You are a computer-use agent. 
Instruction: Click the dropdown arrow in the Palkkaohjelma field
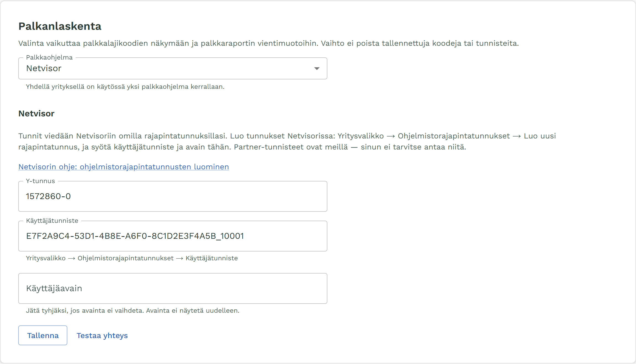pos(317,68)
